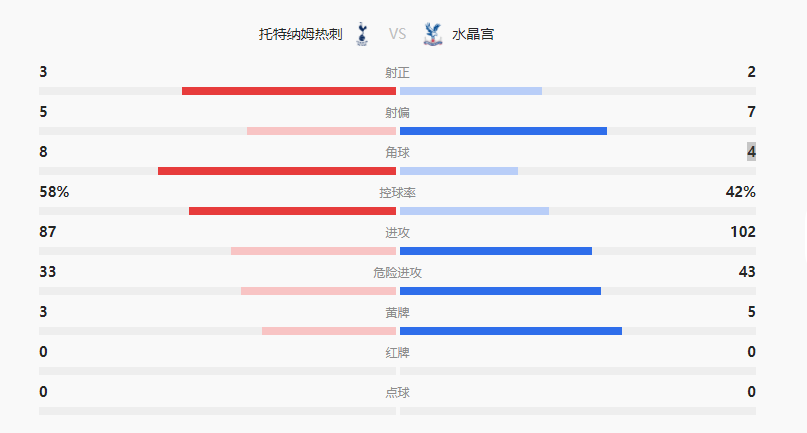Click the 102 attacks value
Image resolution: width=807 pixels, height=433 pixels.
pos(743,232)
